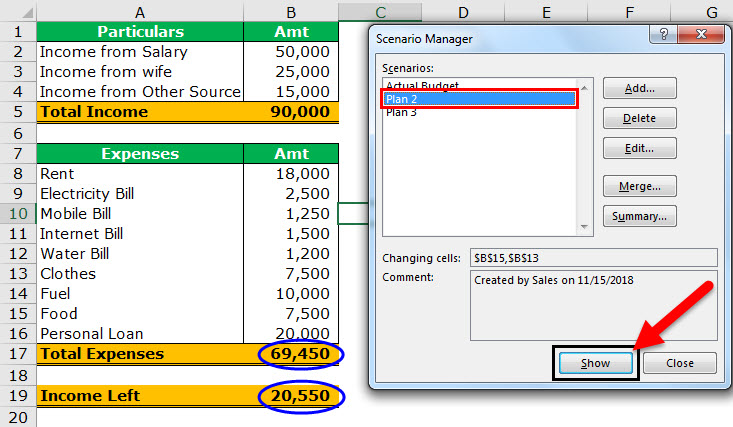Click the 90,000 total income cell

point(291,112)
